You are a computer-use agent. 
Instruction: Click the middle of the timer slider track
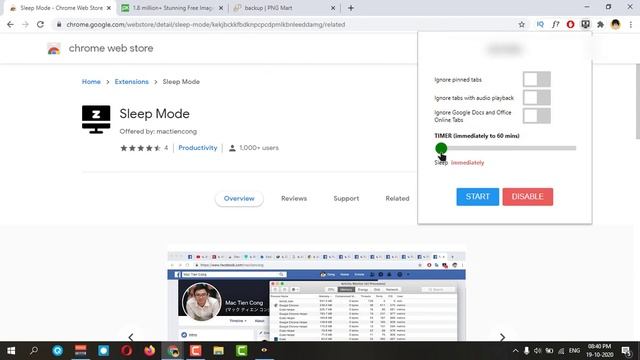[x=506, y=148]
